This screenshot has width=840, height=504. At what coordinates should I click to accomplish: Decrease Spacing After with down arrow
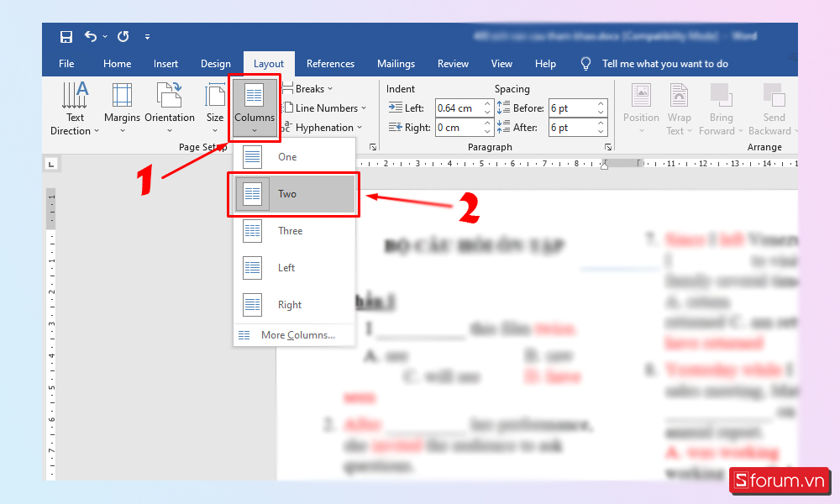point(601,132)
